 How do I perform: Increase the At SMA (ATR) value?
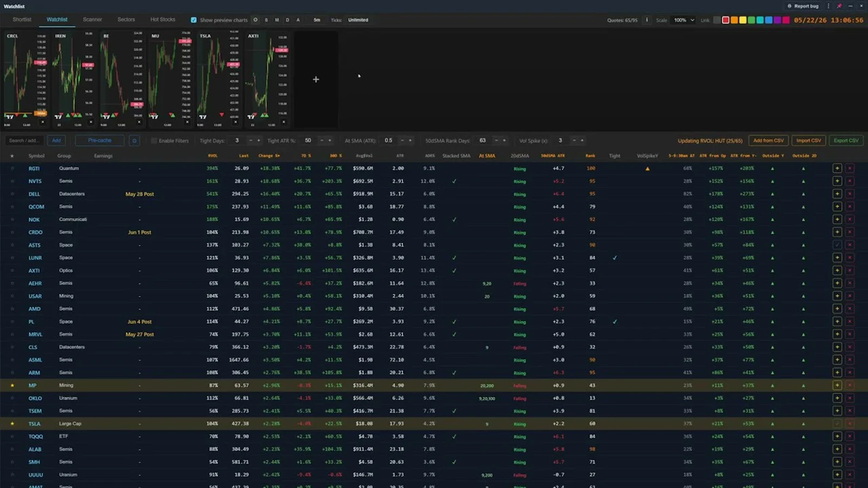(x=410, y=140)
